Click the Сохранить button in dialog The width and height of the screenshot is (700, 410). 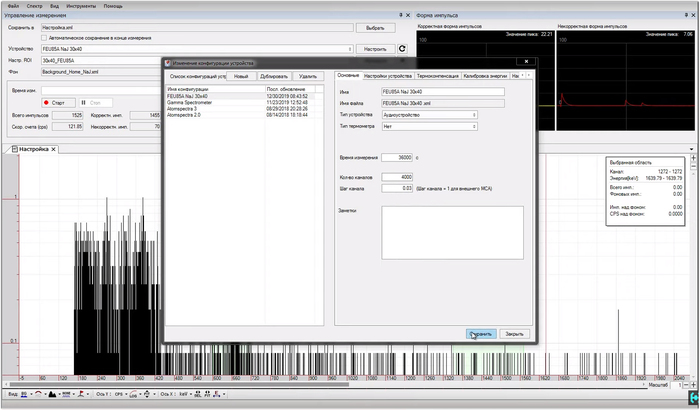(x=480, y=333)
